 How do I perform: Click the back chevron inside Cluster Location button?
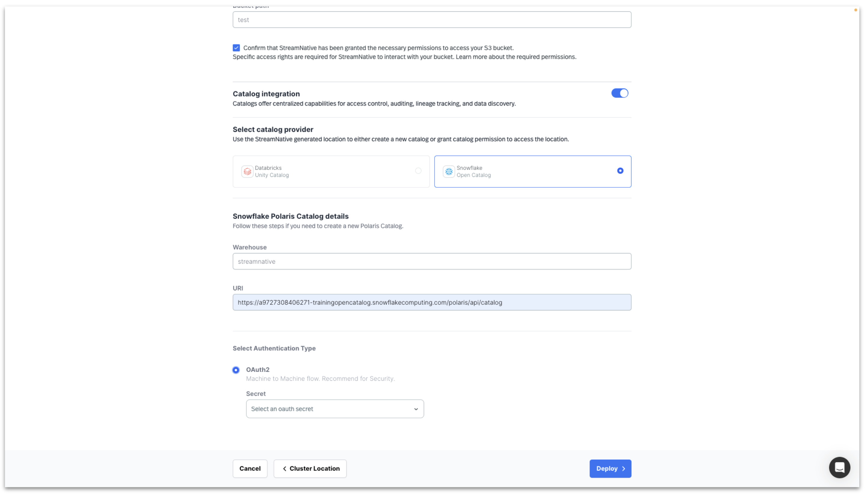tap(284, 468)
